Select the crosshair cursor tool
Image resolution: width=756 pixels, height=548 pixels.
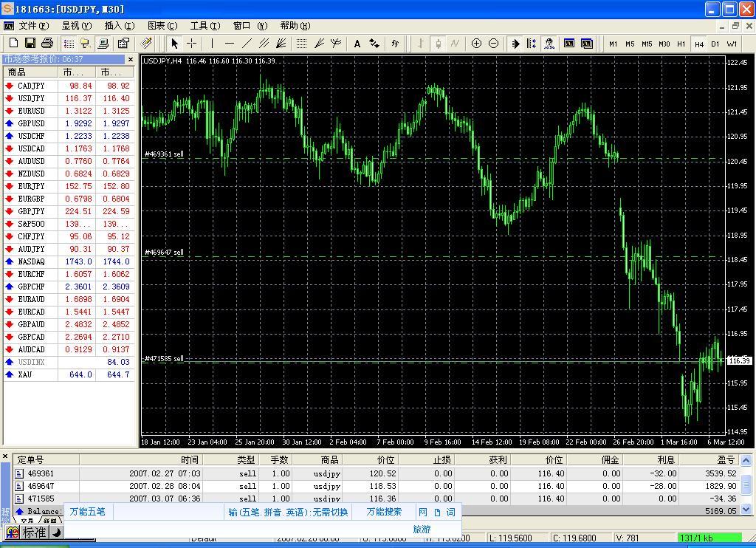(x=192, y=44)
